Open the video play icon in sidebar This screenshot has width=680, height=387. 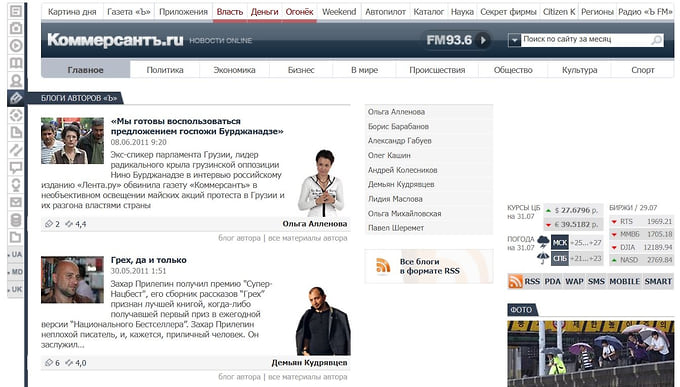16,46
